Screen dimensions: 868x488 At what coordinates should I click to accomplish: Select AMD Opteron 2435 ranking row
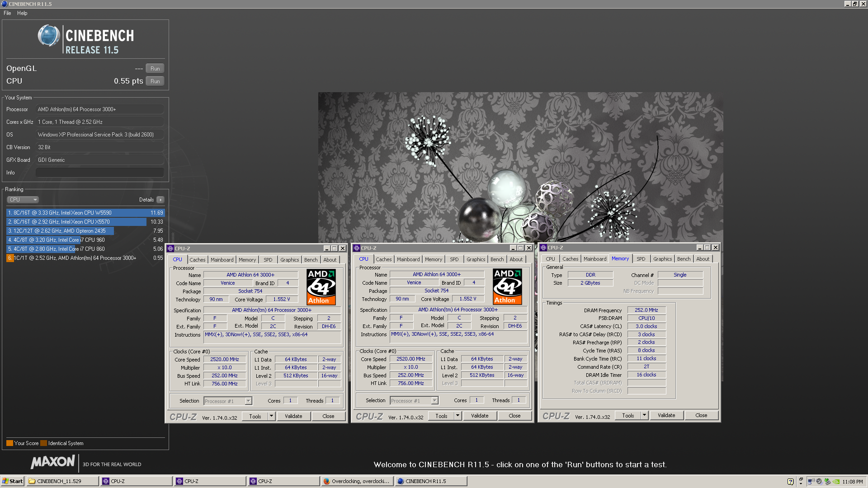pos(85,231)
